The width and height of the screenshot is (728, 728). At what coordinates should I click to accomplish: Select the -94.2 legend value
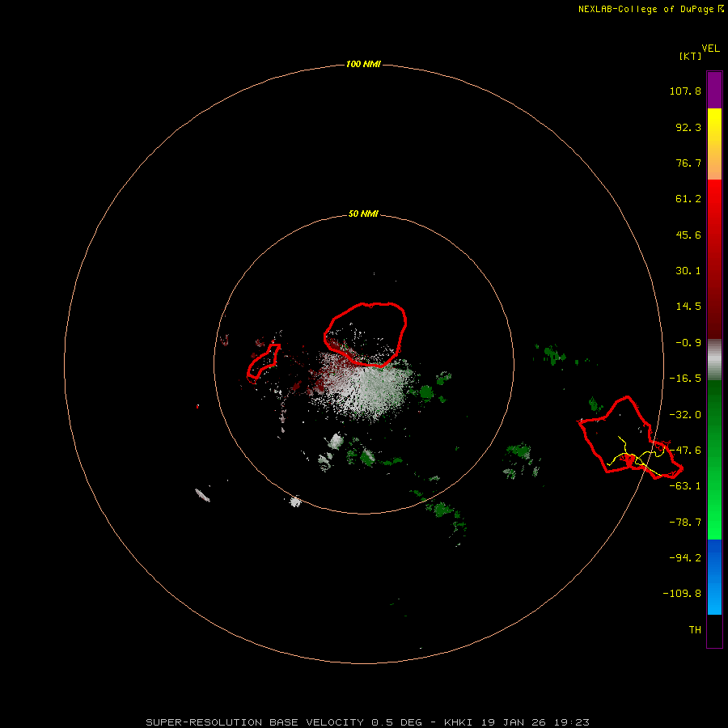685,557
